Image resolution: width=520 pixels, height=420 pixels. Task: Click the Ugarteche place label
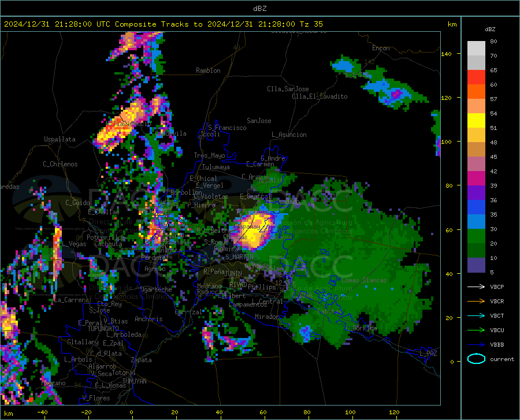[x=156, y=289]
